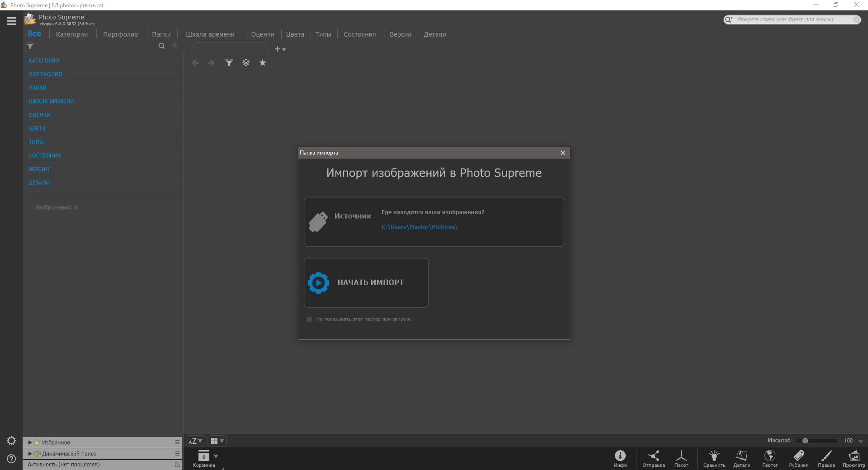The image size is (868, 470).
Task: Pop out the Активность panel
Action: tap(177, 465)
